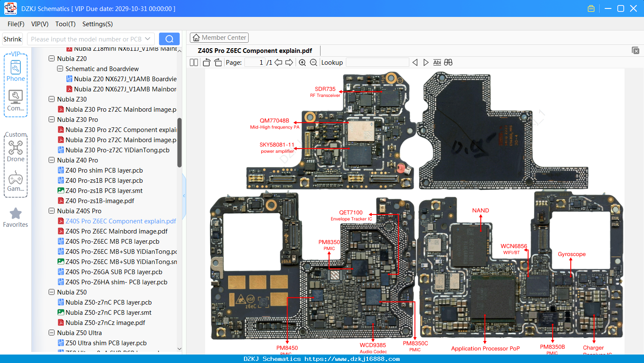Open Member Center button
This screenshot has width=644, height=363.
tap(219, 38)
